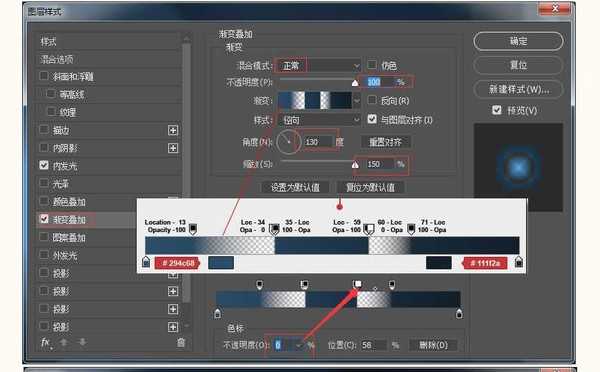Enable the 内阴影 checkbox
Viewport: 600px width, 372px height.
pos(44,147)
